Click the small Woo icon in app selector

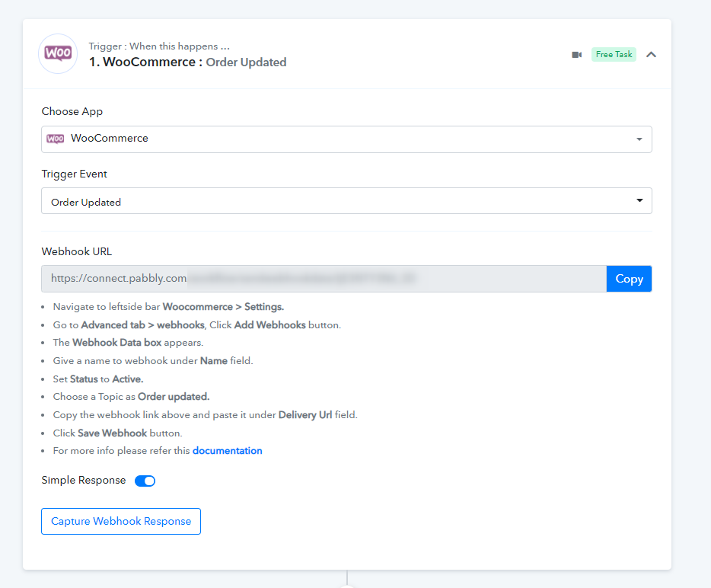(56, 139)
